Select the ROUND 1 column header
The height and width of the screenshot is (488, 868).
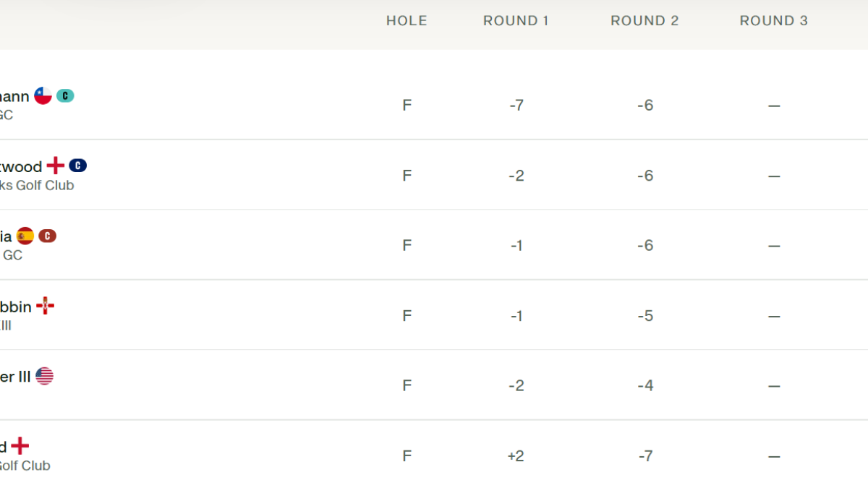516,21
